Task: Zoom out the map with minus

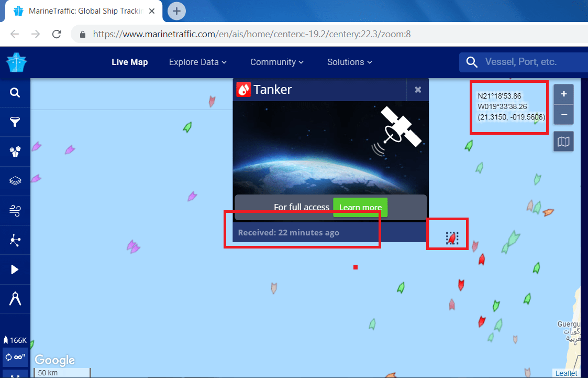Action: (x=563, y=114)
